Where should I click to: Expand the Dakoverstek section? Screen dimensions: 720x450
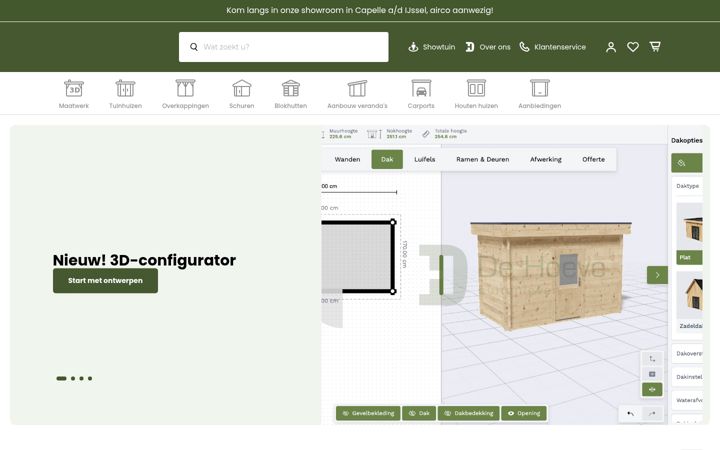[687, 354]
